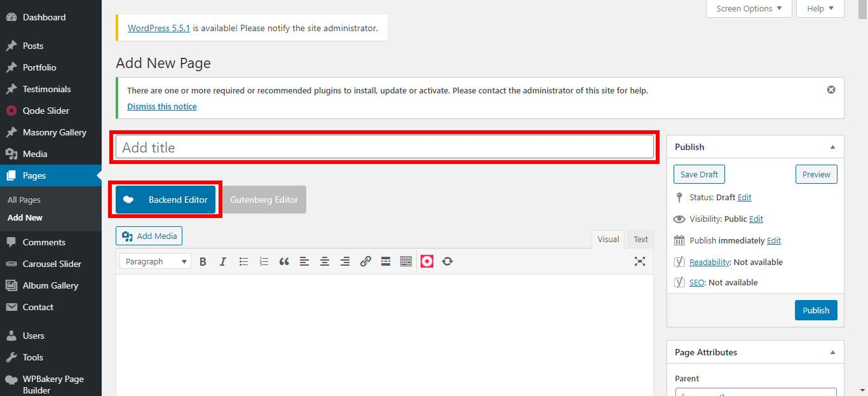Go to Testimonials section

click(x=51, y=89)
